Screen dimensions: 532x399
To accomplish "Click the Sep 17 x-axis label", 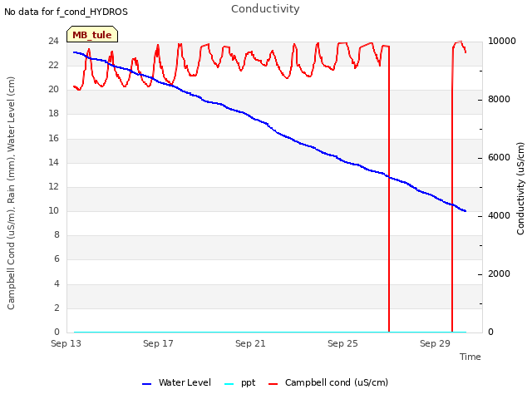I will click(158, 343).
